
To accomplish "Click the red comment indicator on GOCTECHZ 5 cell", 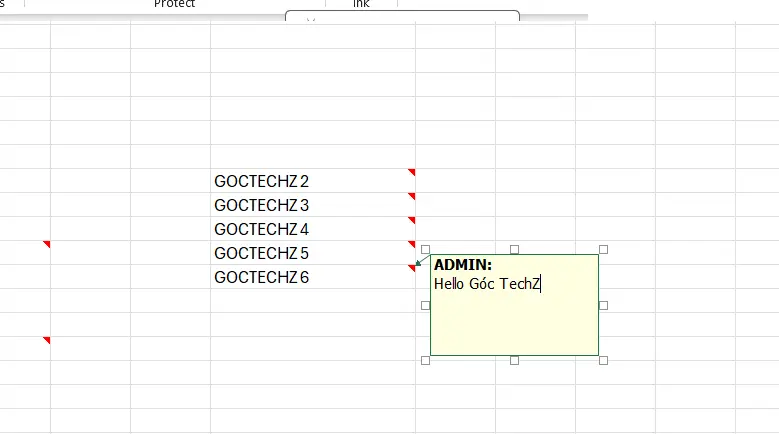I will pos(412,243).
